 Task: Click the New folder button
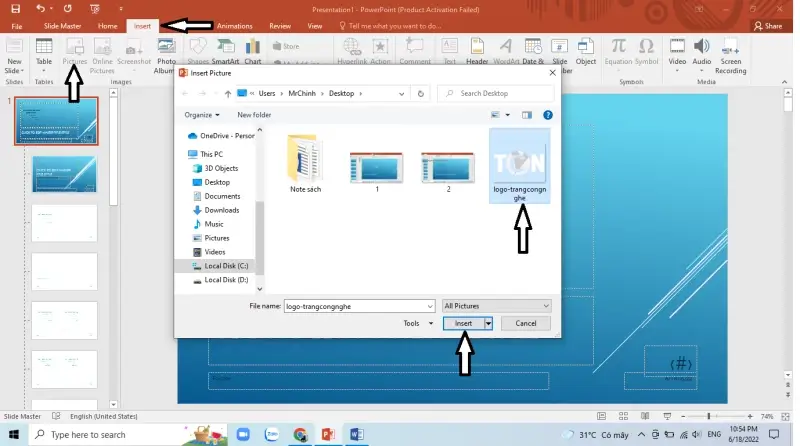point(254,115)
